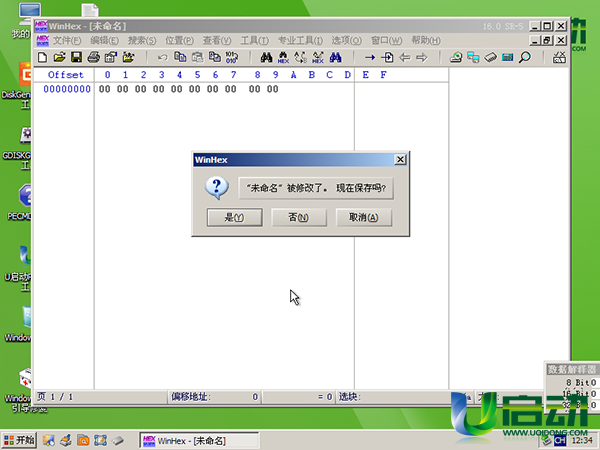Click the WinHex document icon left of 文件(F)
This screenshot has height=450, width=600.
pyautogui.click(x=42, y=40)
